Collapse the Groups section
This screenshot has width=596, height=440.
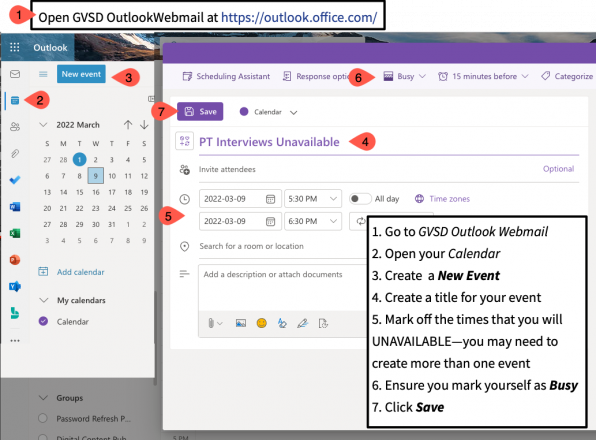coord(43,398)
